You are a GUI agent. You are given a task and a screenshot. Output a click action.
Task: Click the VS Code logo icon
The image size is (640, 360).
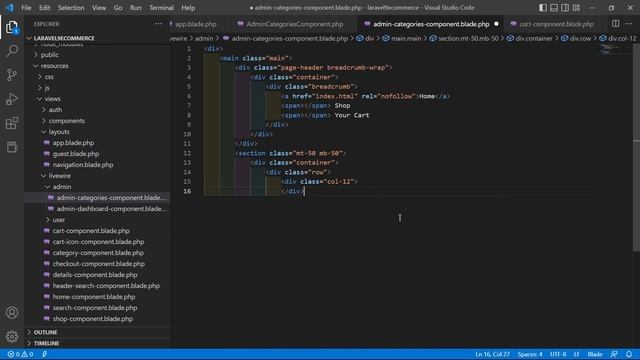tap(9, 8)
